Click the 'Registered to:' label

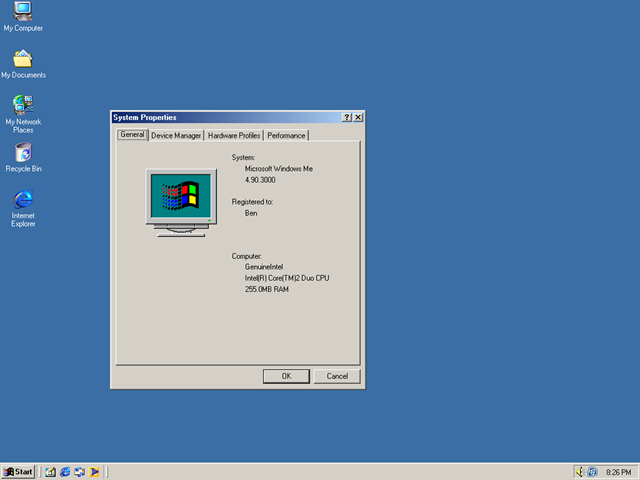coord(252,202)
